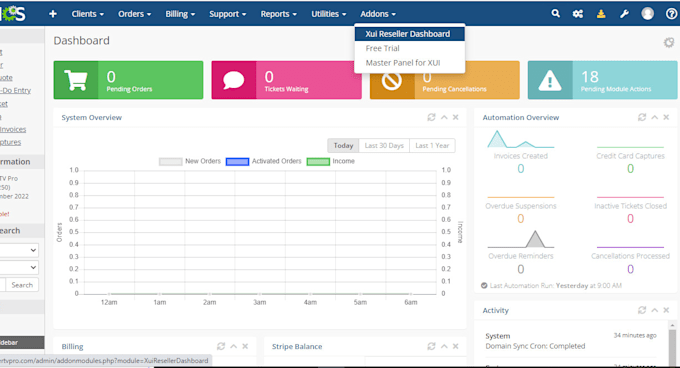Refresh the Billing widget
Image resolution: width=680 pixels, height=368 pixels.
(x=221, y=346)
